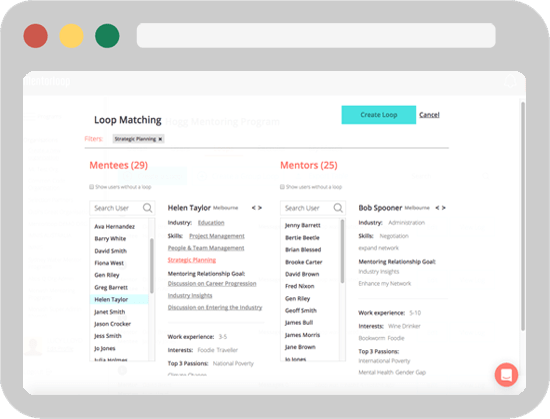Click the mentors list scrollbar
550x419 pixels.
pyautogui.click(x=342, y=251)
